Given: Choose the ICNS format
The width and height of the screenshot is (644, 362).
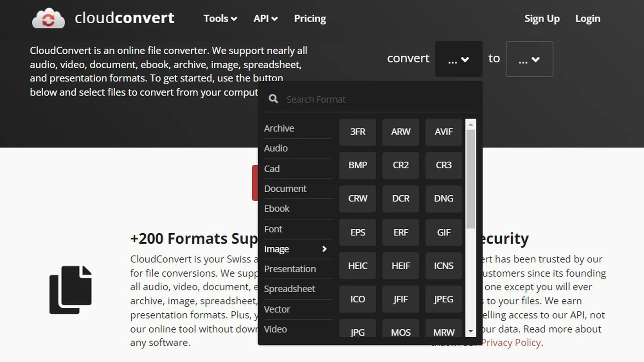Looking at the screenshot, I should point(444,266).
